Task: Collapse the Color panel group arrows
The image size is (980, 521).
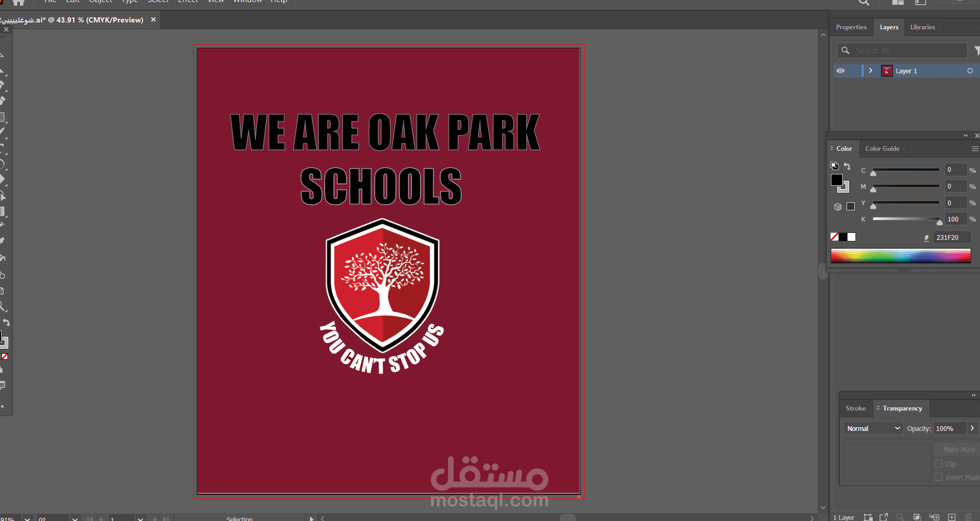Action: [966, 136]
